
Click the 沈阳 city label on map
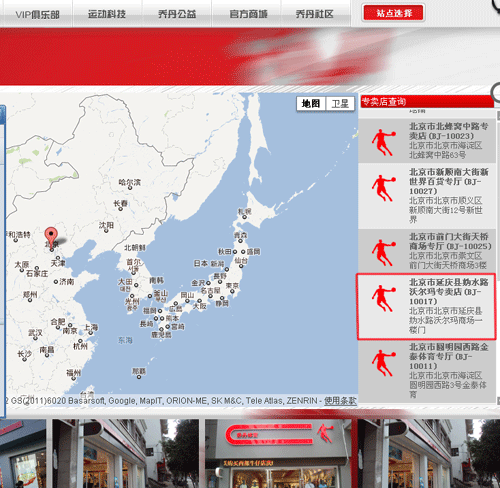106,225
